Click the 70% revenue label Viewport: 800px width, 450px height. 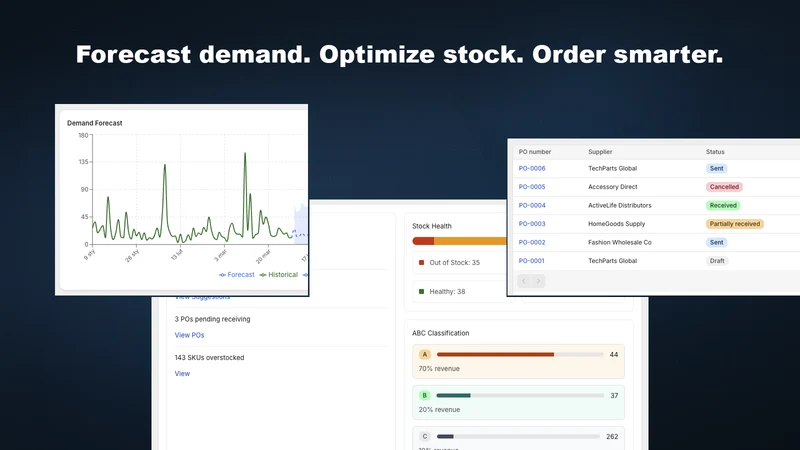pos(439,368)
